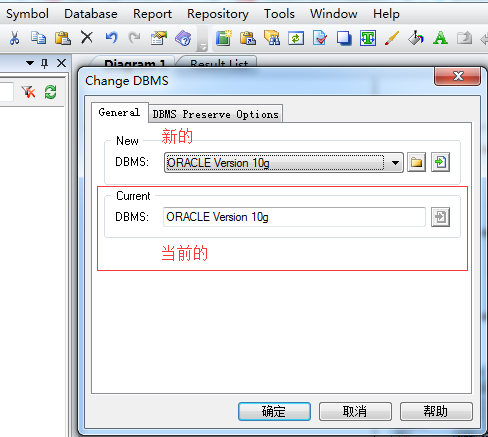Click the Delete X icon in toolbar
The image size is (488, 437).
point(87,37)
